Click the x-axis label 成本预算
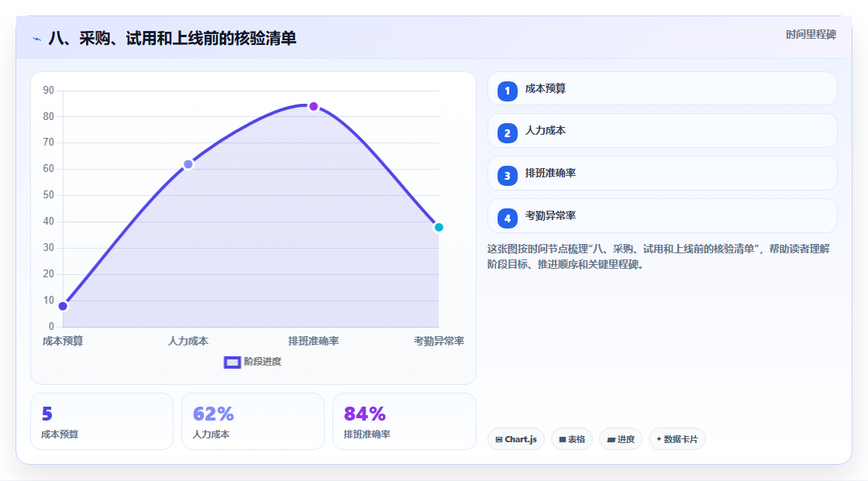This screenshot has height=481, width=868. pos(63,342)
